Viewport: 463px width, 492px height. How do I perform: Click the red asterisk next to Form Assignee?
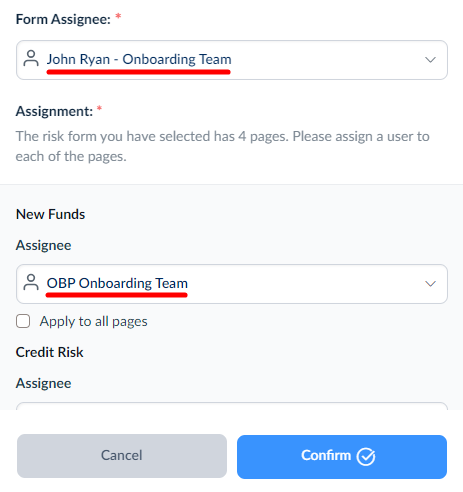(x=118, y=16)
